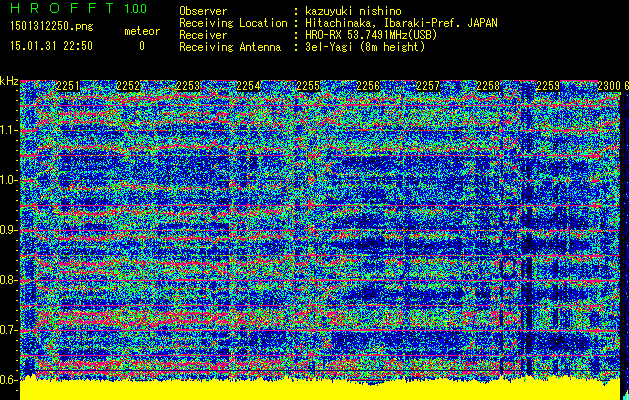Jump to the 2253 time marker
Screen dimensions: 629x400
189,87
